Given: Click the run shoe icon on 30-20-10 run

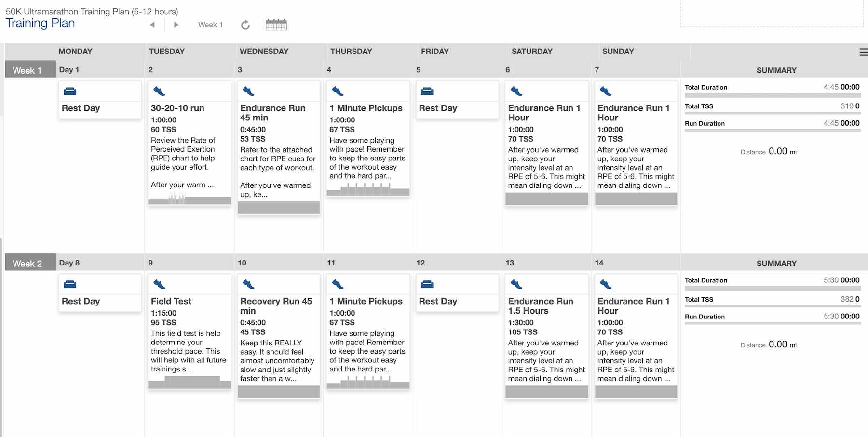Looking at the screenshot, I should [x=159, y=91].
